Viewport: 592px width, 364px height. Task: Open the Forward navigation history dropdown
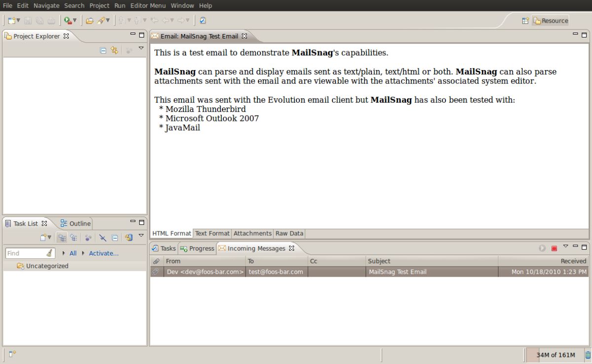coord(187,21)
